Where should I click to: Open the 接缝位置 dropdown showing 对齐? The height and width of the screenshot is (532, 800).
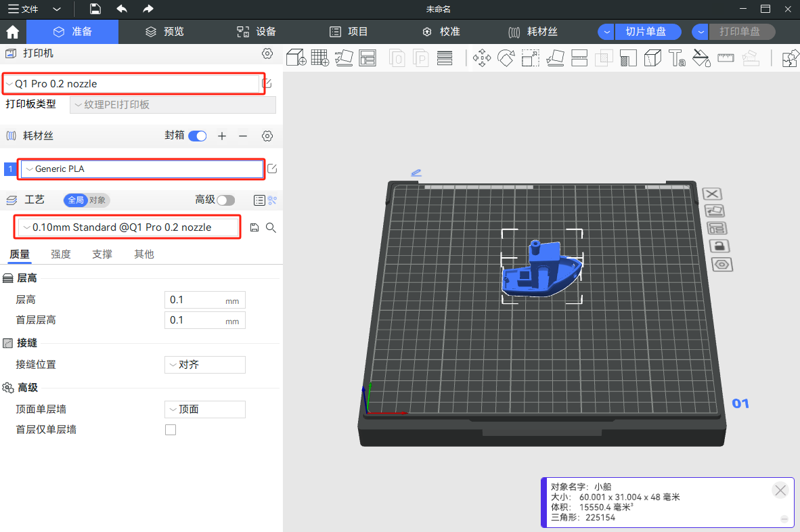point(205,365)
